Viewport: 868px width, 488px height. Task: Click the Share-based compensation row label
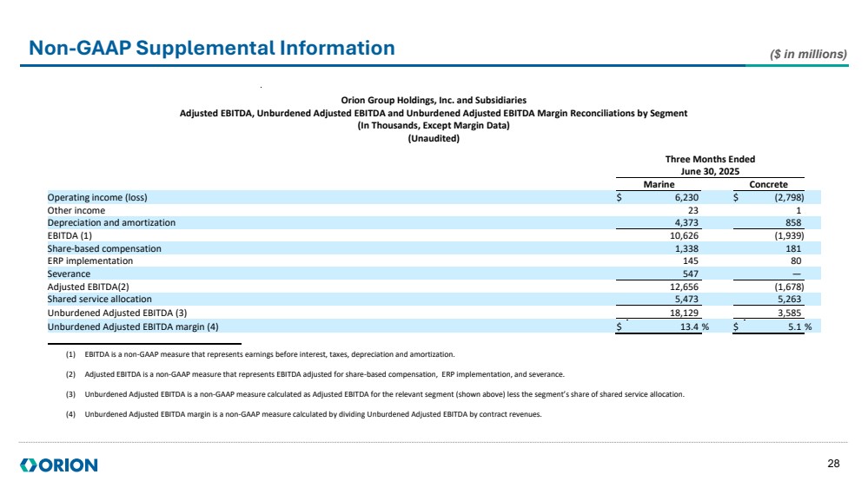click(103, 248)
